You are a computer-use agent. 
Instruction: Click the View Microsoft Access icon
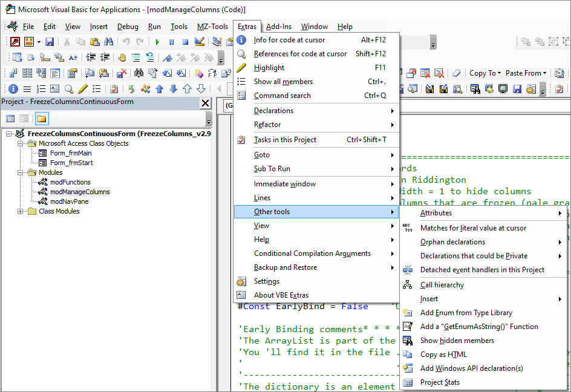point(15,42)
